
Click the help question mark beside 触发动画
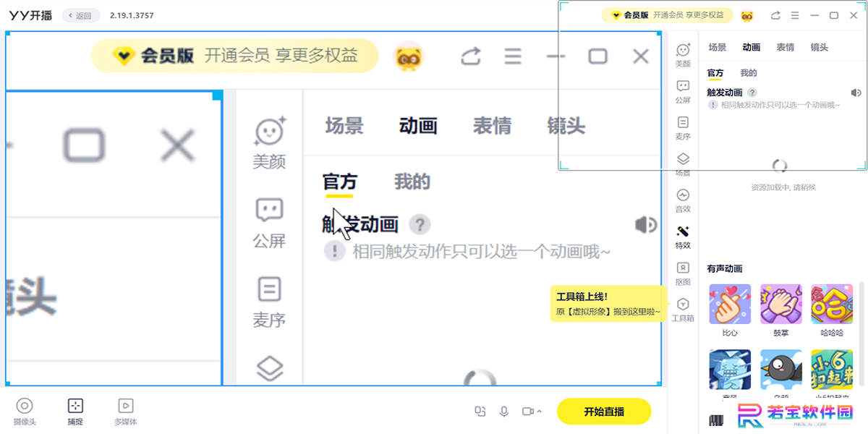pyautogui.click(x=752, y=93)
